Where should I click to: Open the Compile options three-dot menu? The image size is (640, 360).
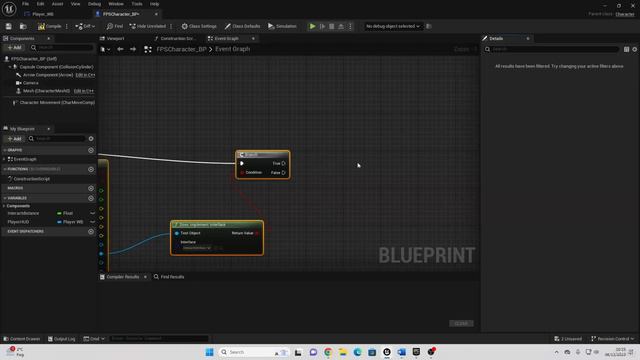(67, 26)
